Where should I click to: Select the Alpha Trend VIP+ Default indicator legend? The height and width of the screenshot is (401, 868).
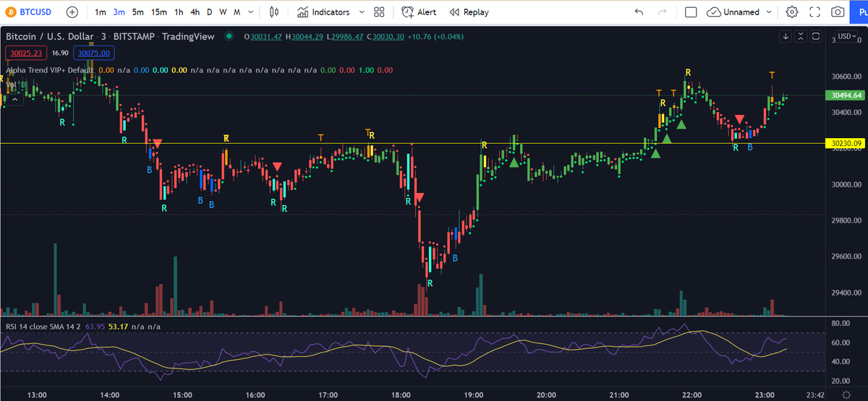49,70
